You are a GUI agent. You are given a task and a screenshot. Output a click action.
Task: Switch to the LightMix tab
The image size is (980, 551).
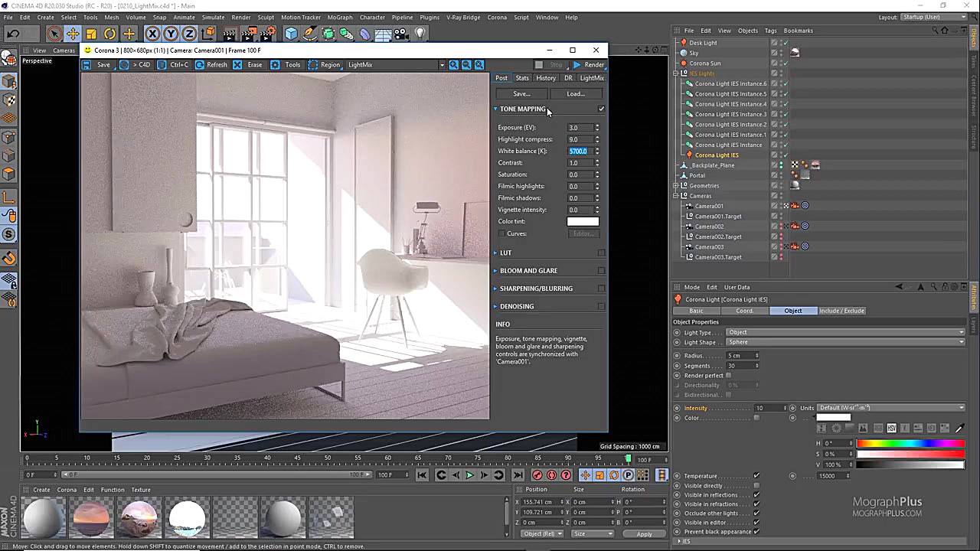(x=592, y=78)
